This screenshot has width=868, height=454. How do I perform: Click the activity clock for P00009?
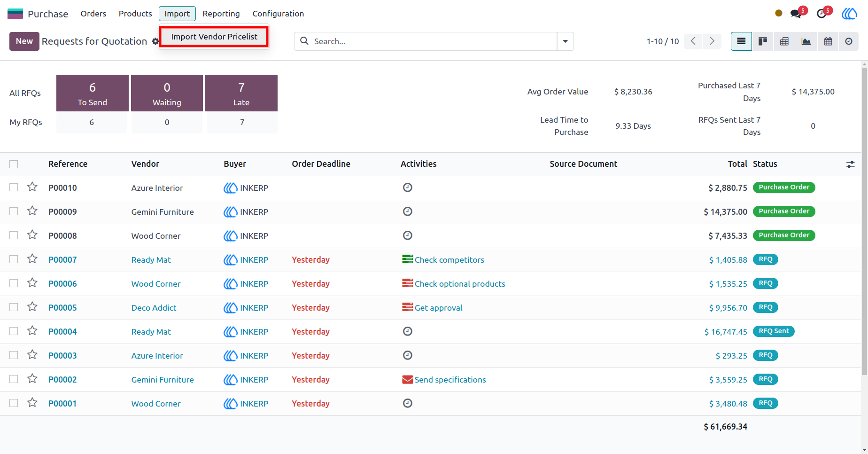408,211
